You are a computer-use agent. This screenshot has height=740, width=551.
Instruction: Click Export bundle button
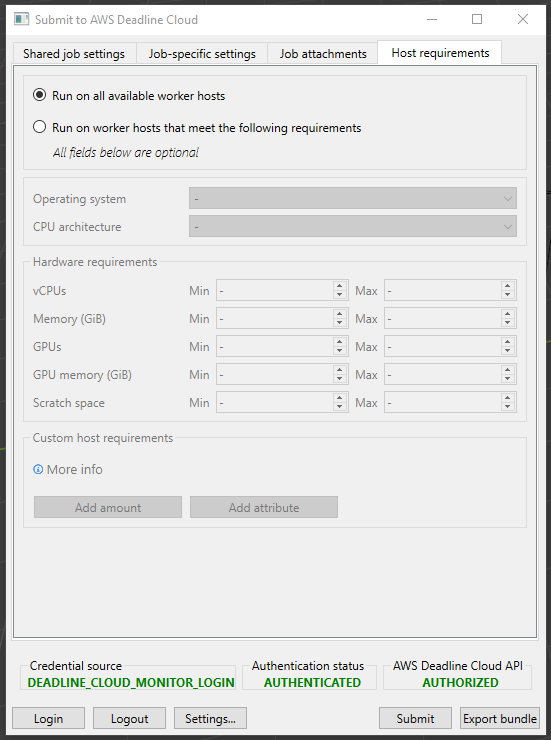tap(500, 718)
